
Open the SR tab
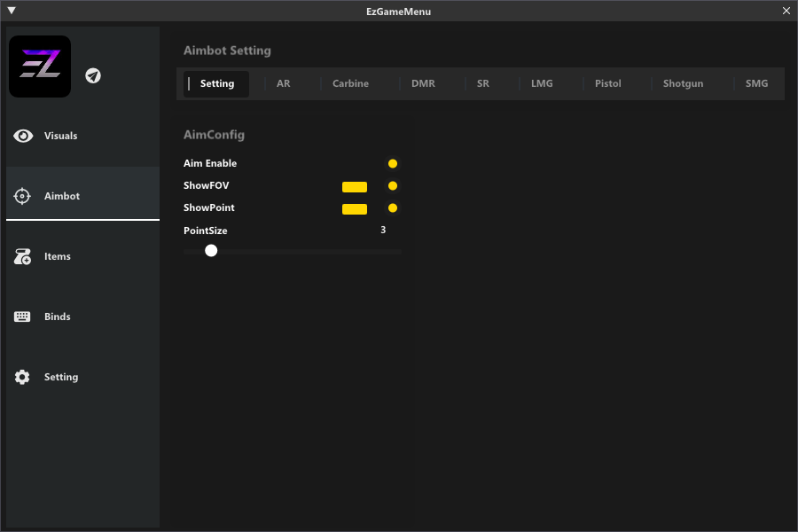(x=483, y=83)
